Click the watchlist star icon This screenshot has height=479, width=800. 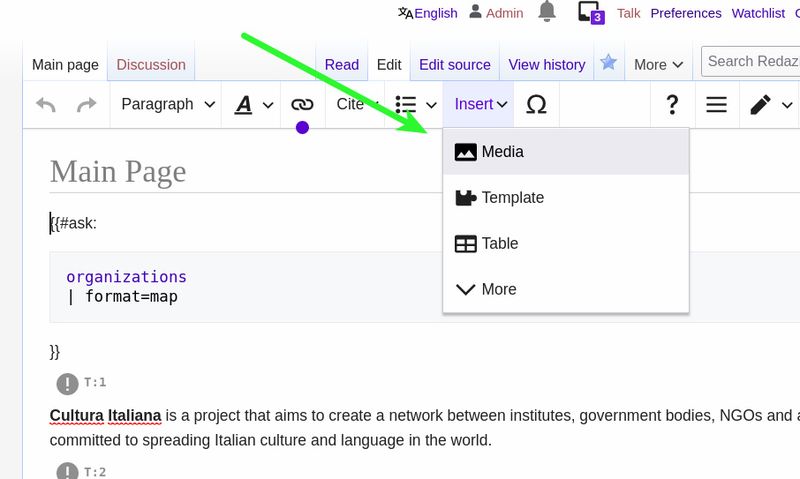(608, 63)
